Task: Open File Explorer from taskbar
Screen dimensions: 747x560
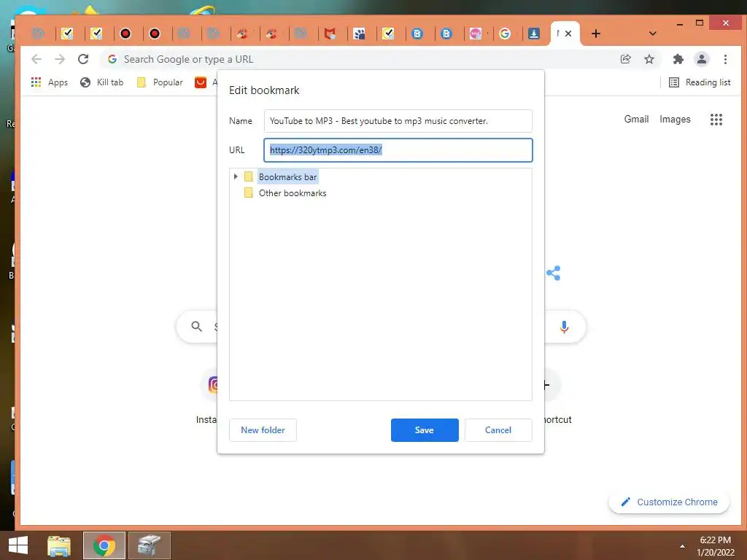Action: click(x=59, y=545)
